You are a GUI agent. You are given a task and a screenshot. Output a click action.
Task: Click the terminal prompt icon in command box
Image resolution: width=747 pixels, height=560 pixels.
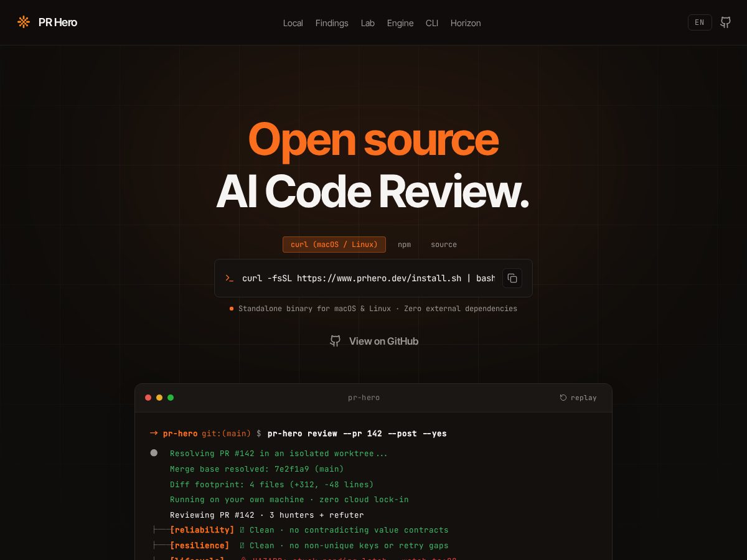click(229, 278)
